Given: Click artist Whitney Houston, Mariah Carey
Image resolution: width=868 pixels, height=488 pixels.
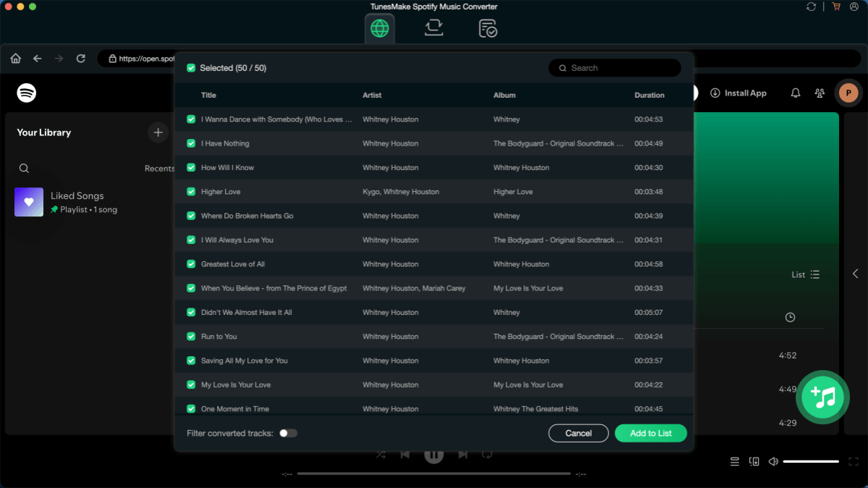Looking at the screenshot, I should (x=414, y=288).
